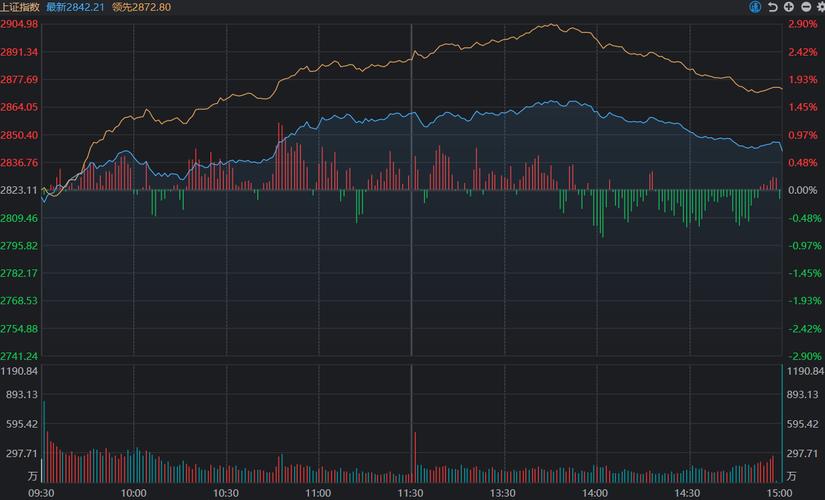Click the 14:00 time axis label

(x=595, y=492)
